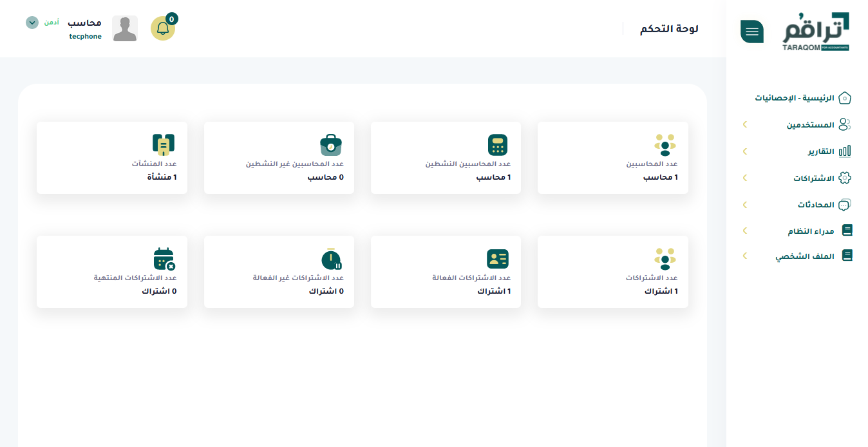Open the أدمن dropdown arrow
The image size is (868, 447).
click(31, 23)
